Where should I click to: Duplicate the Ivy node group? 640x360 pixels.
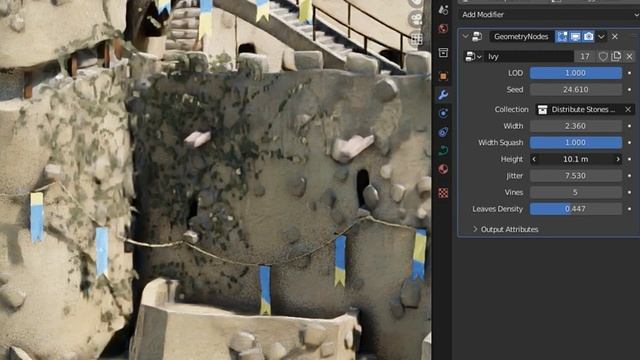(616, 56)
